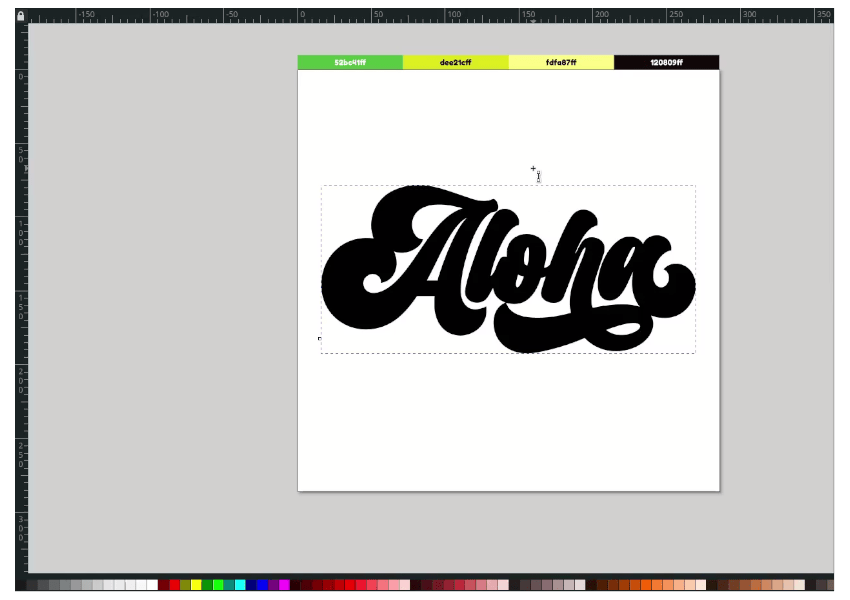Click the pale yellow fdfa87ff swatch

pyautogui.click(x=561, y=62)
